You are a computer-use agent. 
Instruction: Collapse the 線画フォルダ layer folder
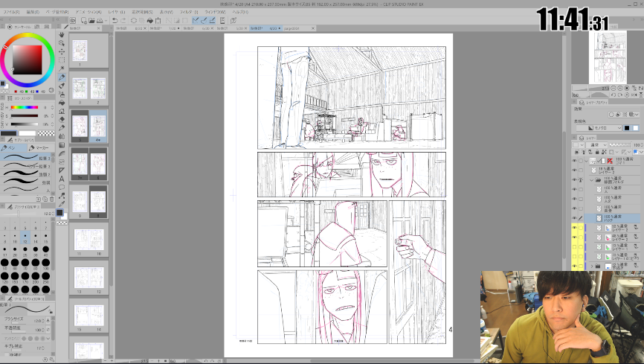coord(592,179)
